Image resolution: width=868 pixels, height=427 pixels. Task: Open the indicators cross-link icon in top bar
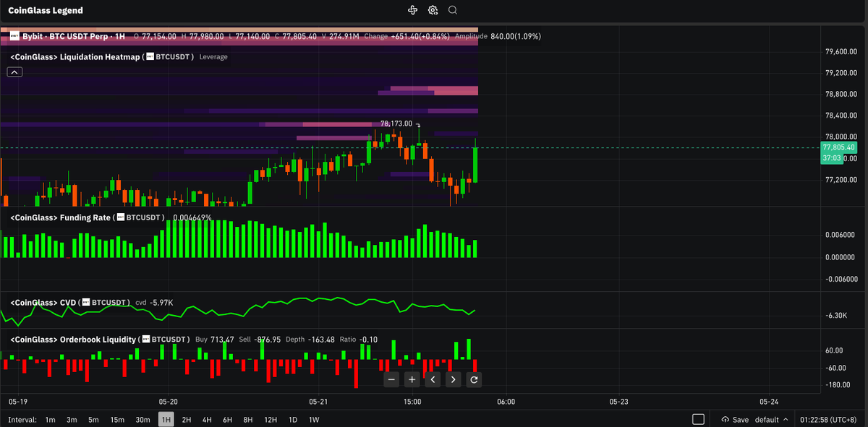point(412,10)
